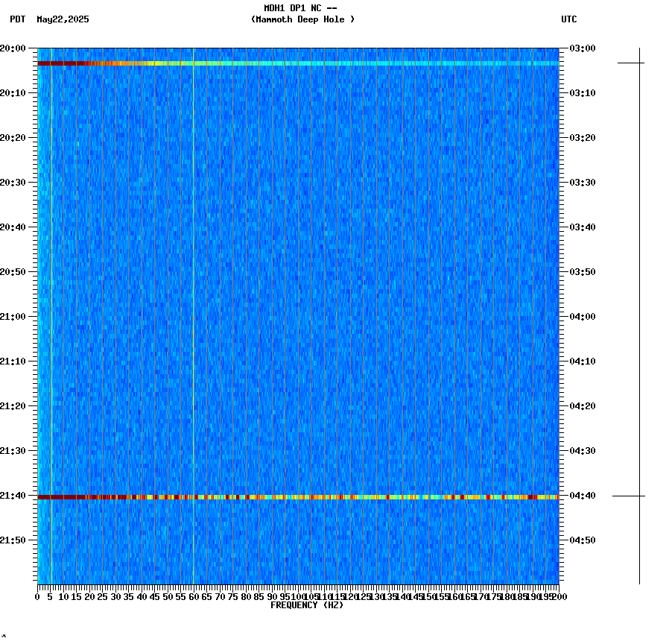Click the upper tick of the right scale bar
The width and height of the screenshot is (672, 644).
tap(641, 62)
